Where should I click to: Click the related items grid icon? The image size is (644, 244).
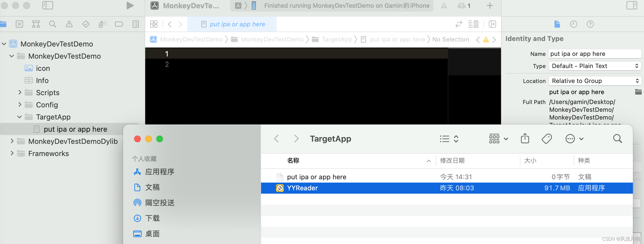tap(154, 24)
